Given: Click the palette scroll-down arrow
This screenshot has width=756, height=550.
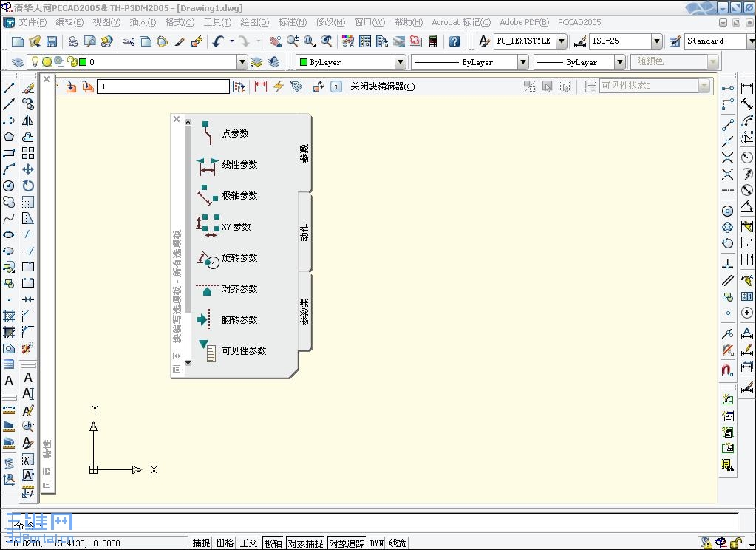Looking at the screenshot, I should tap(188, 363).
